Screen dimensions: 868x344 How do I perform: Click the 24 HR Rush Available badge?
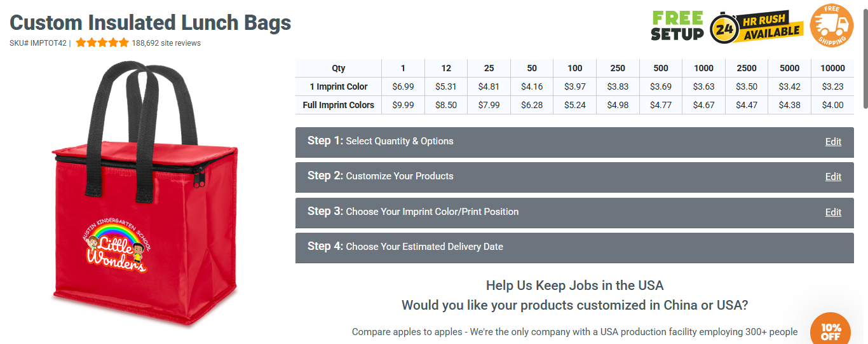[756, 27]
